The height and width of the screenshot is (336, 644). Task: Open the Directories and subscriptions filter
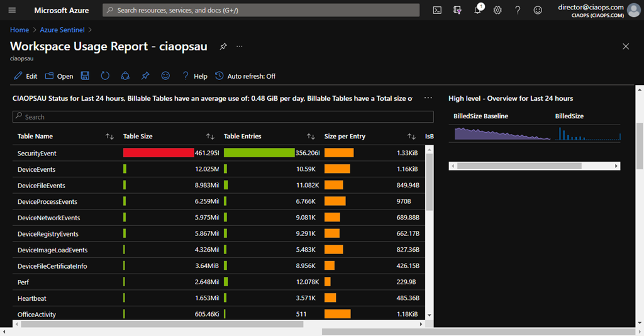457,10
